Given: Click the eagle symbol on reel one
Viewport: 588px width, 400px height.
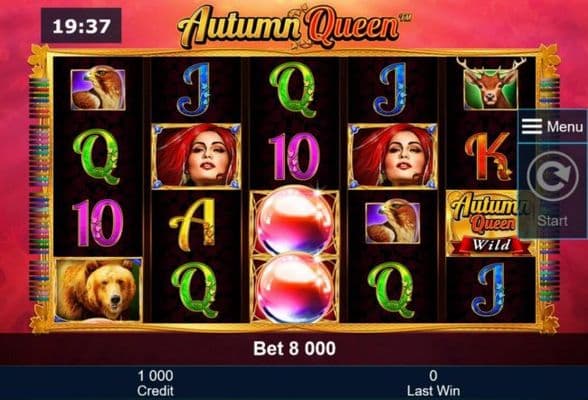Looking at the screenshot, I should 98,88.
